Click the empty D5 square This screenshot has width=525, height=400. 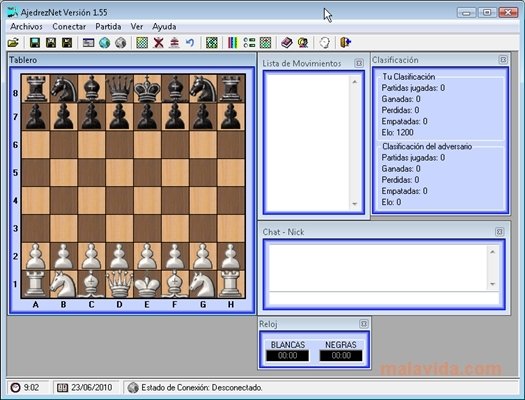coord(119,173)
